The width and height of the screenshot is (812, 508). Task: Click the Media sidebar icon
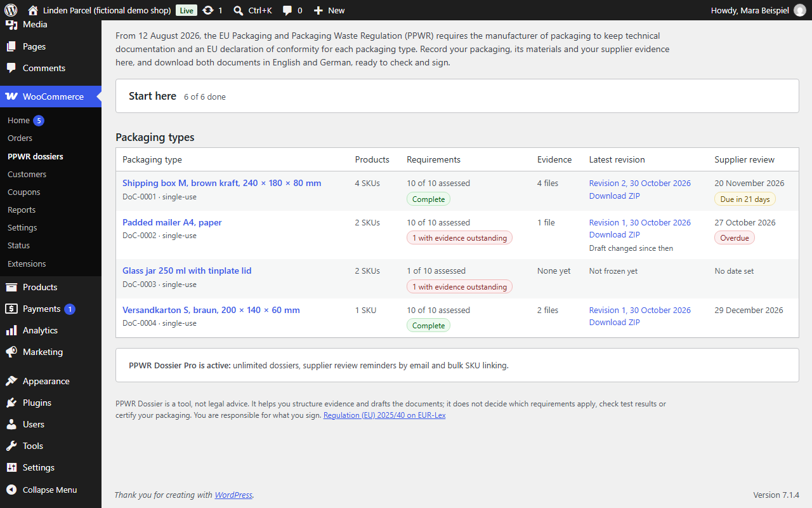[11, 25]
